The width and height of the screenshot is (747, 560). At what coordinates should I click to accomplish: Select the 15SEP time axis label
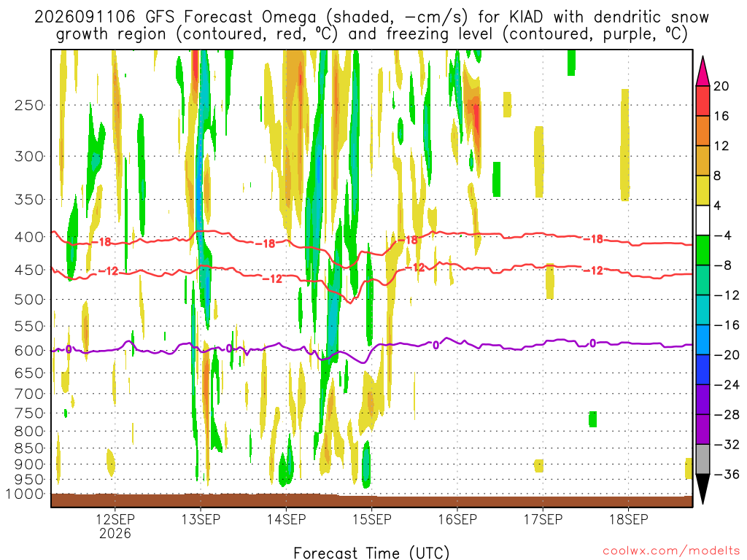coord(372,519)
